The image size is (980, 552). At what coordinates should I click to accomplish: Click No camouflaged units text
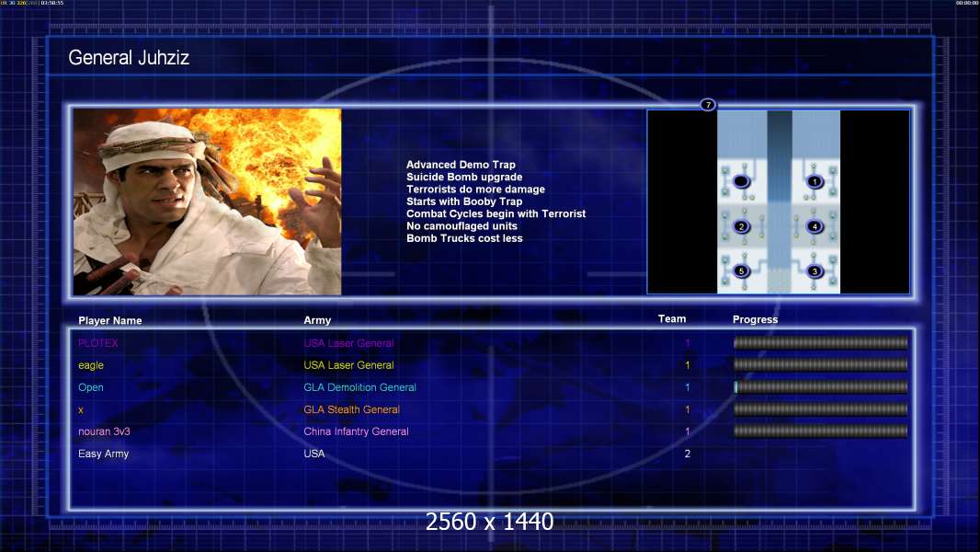click(462, 226)
